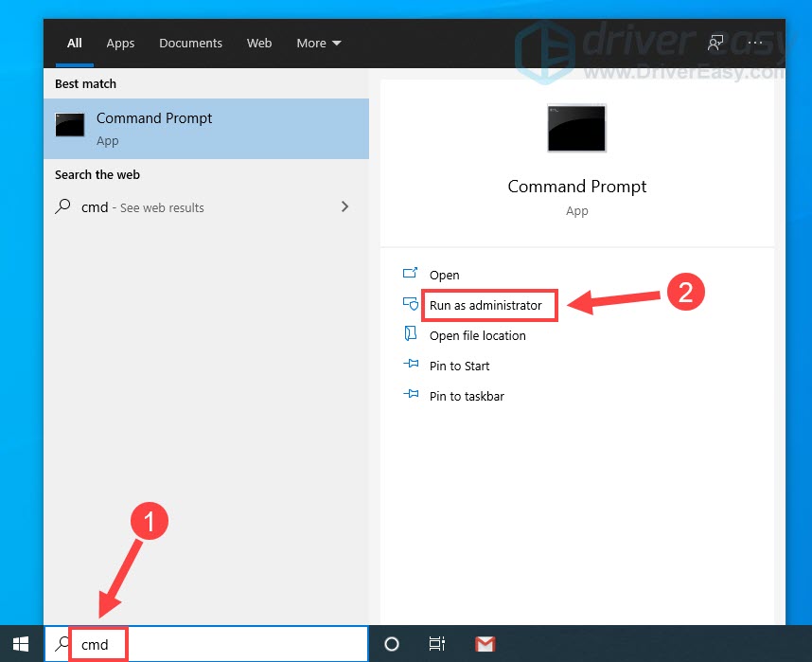Pin Command Prompt to taskbar

click(x=467, y=396)
